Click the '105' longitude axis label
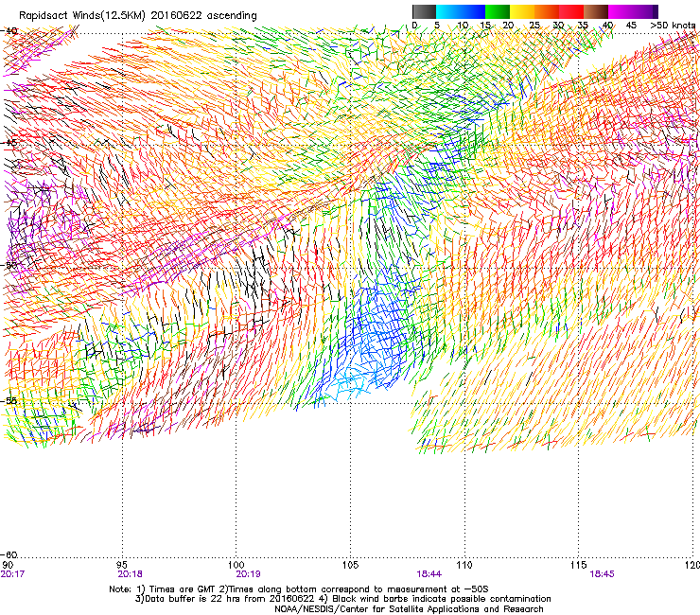This screenshot has height=615, width=700. click(x=350, y=565)
